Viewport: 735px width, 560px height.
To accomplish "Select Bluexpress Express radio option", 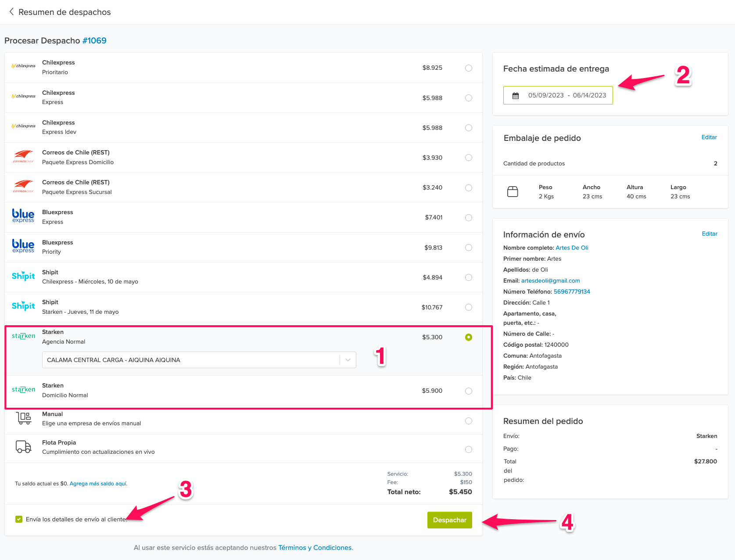I will (x=469, y=218).
